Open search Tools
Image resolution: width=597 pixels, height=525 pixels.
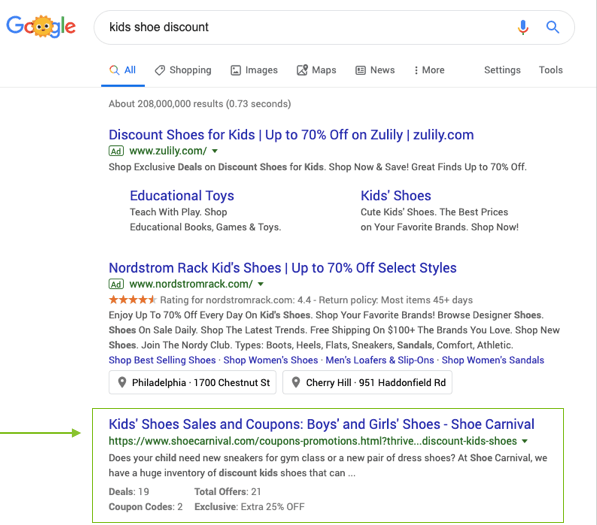(x=551, y=70)
